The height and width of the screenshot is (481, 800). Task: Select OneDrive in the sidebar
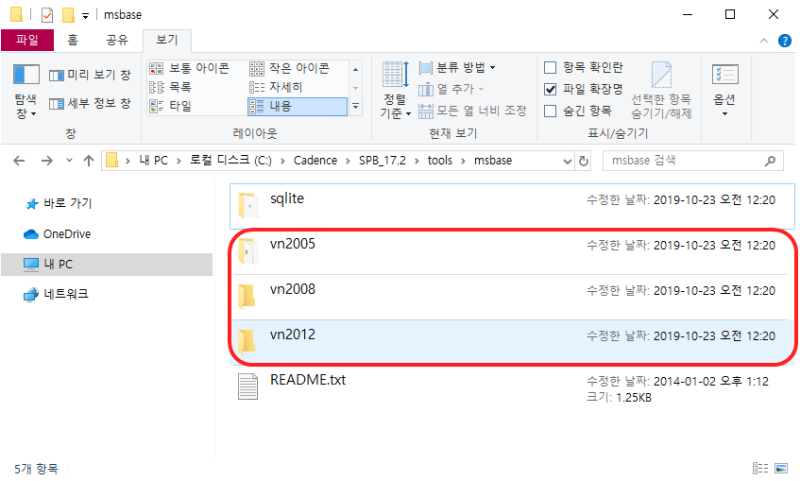(57, 234)
